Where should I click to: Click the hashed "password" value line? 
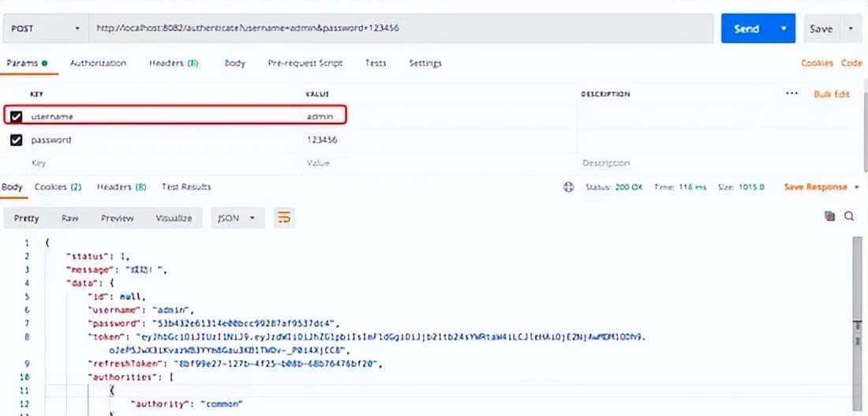pyautogui.click(x=213, y=323)
